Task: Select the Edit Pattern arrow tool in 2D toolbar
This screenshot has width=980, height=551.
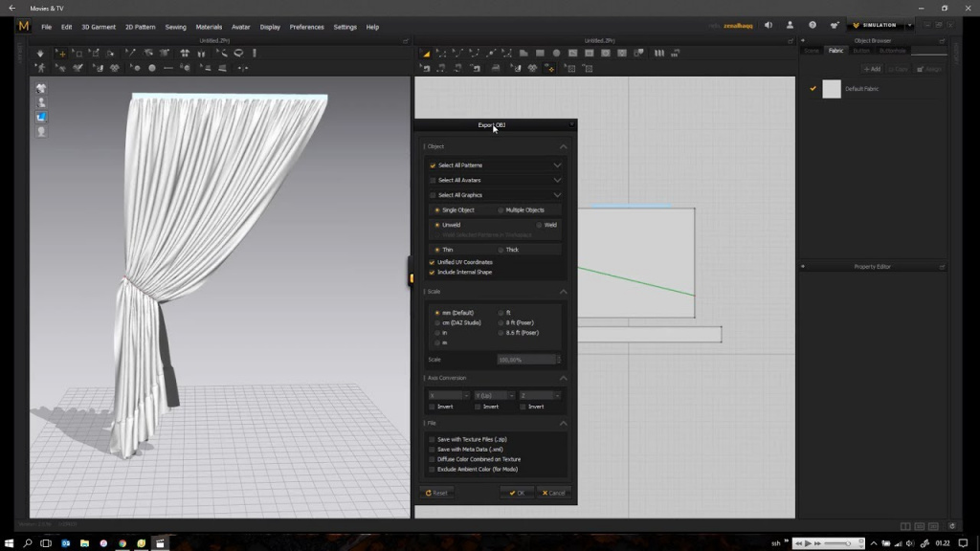Action: tap(425, 54)
